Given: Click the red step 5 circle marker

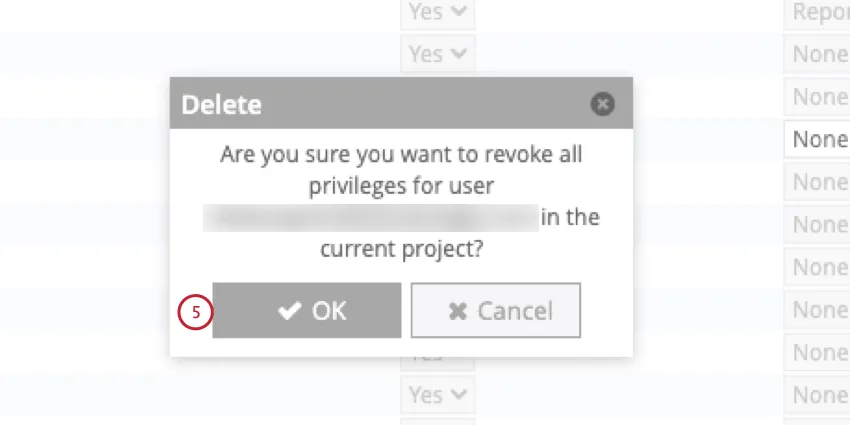Looking at the screenshot, I should pyautogui.click(x=195, y=312).
